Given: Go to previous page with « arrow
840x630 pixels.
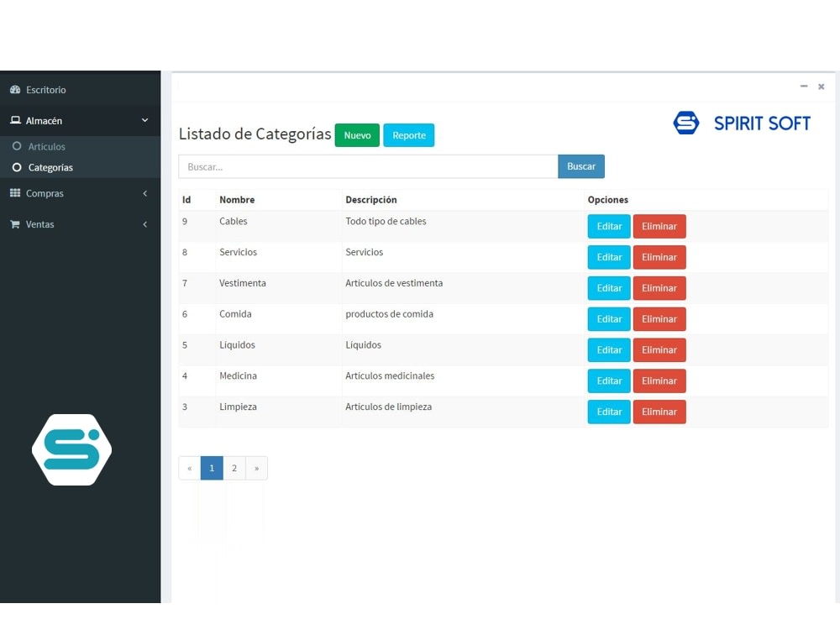Looking at the screenshot, I should coord(190,468).
